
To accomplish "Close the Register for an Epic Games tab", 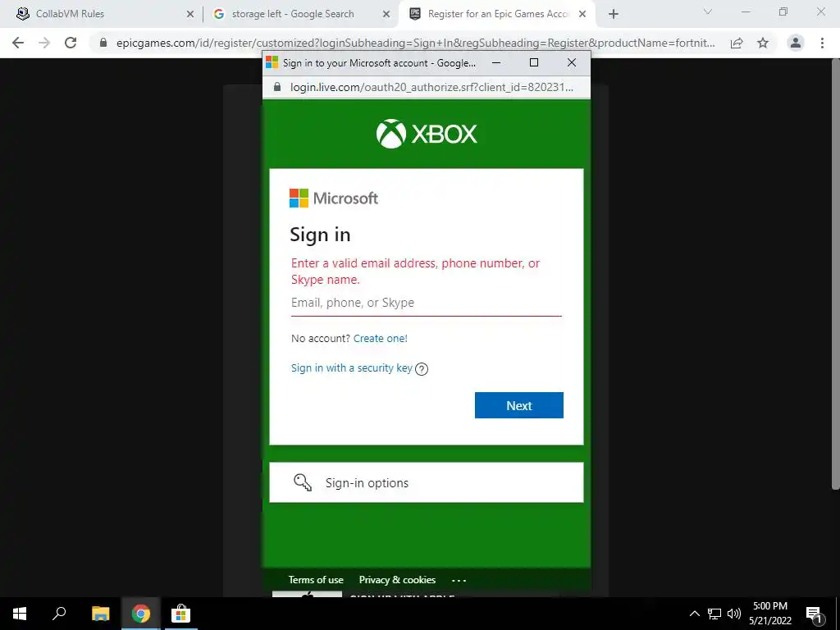I will [x=582, y=14].
